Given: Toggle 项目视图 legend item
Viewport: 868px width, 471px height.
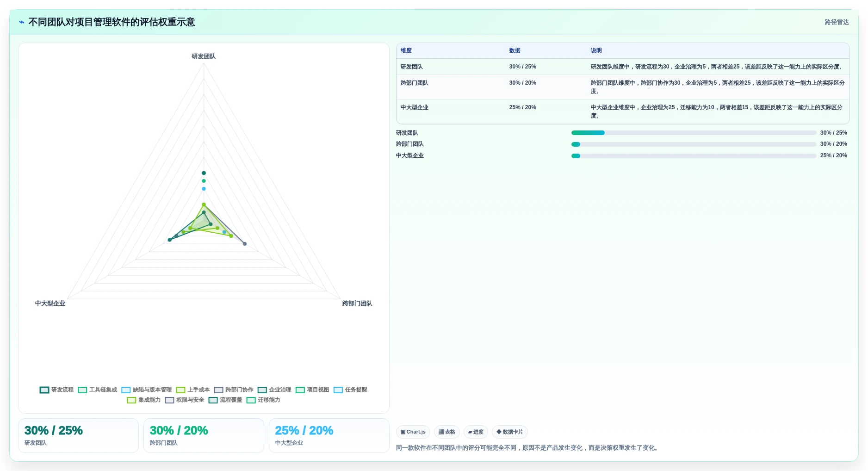Looking at the screenshot, I should (x=312, y=390).
